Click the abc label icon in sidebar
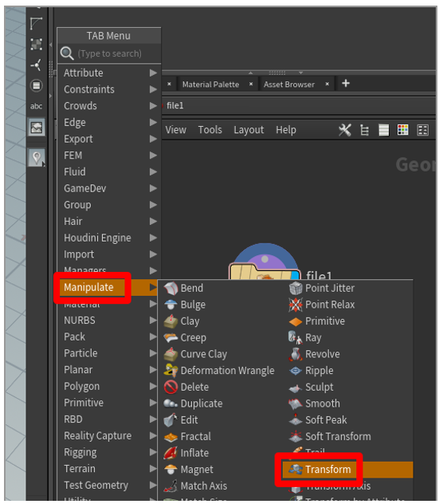This screenshot has height=504, width=439. point(36,106)
